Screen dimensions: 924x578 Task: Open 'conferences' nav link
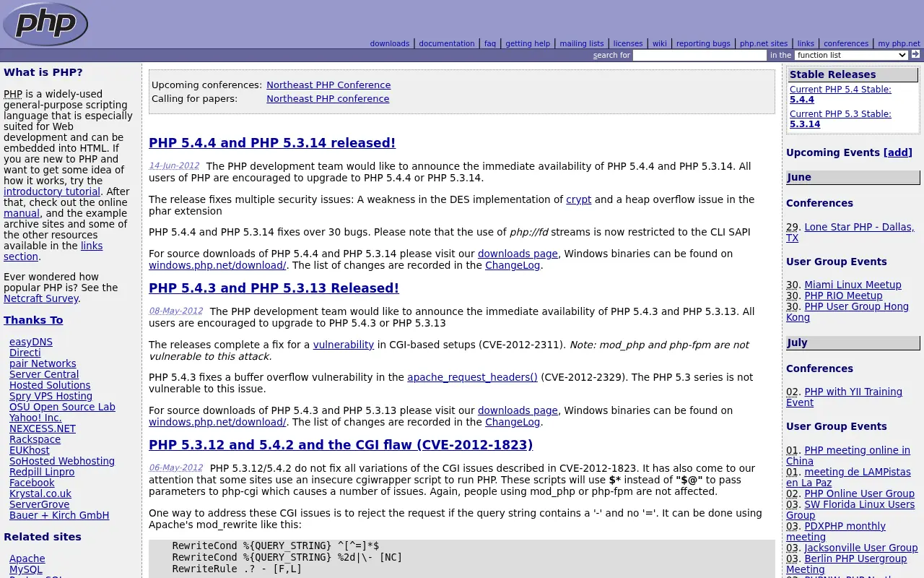click(846, 43)
